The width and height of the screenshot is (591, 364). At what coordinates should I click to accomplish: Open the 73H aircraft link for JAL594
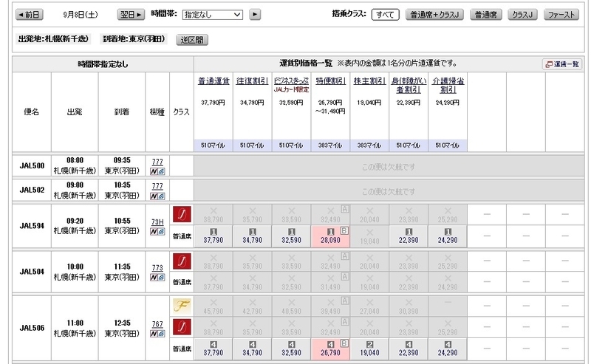click(157, 222)
